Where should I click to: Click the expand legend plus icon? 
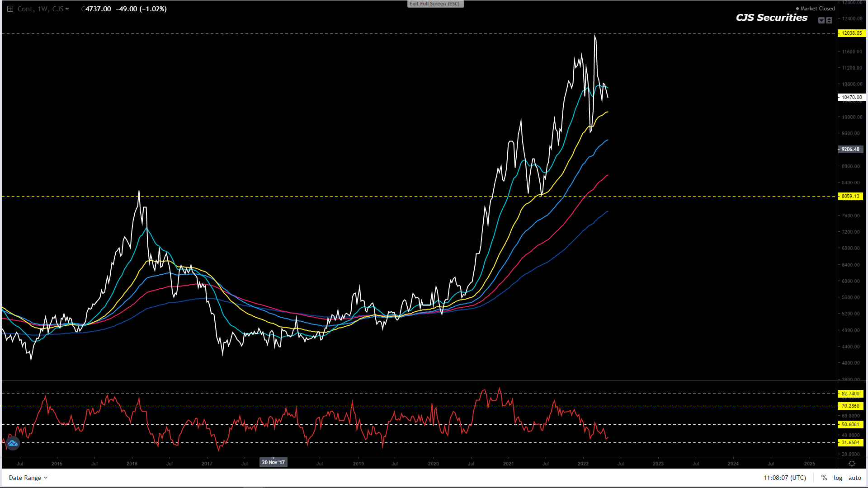click(x=10, y=9)
